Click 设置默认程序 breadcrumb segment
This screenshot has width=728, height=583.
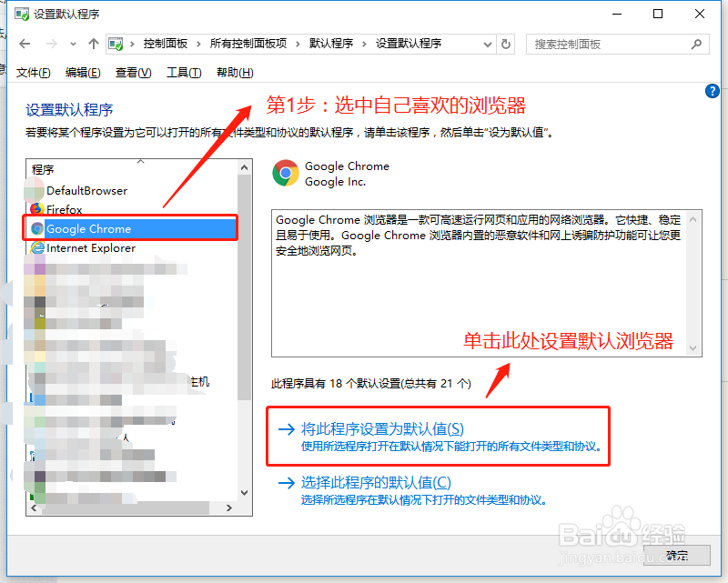(x=409, y=44)
